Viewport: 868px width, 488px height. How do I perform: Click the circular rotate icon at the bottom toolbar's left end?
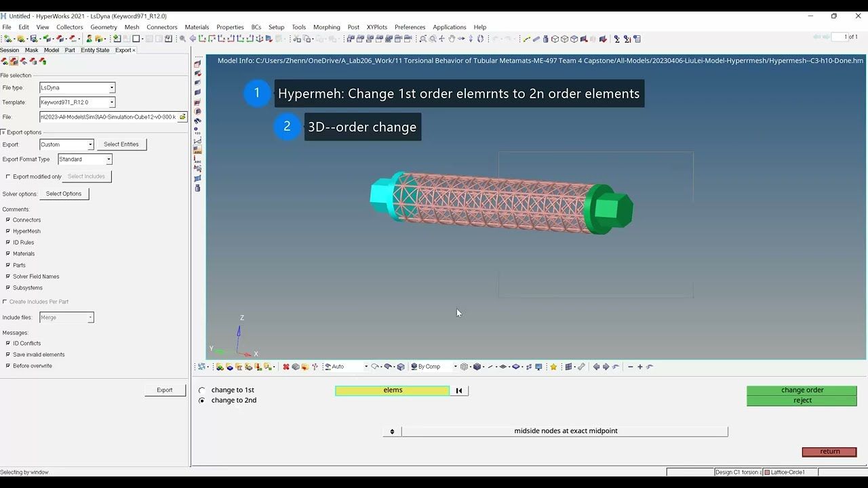point(201,367)
